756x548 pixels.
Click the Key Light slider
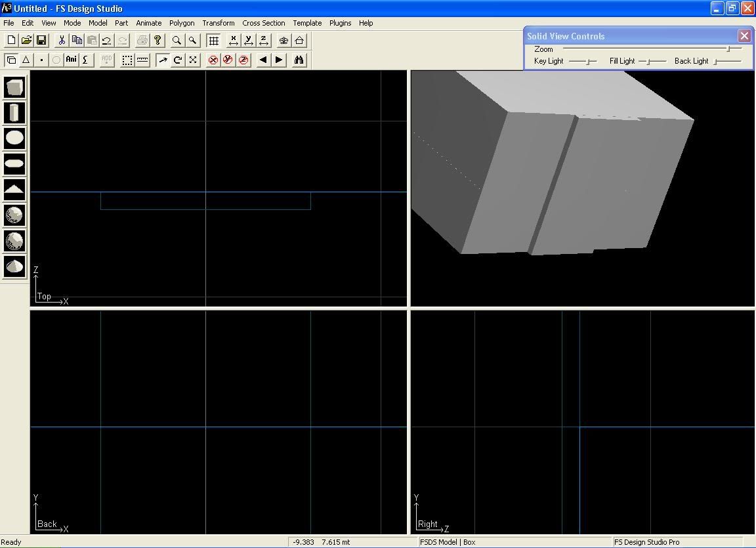pos(583,61)
